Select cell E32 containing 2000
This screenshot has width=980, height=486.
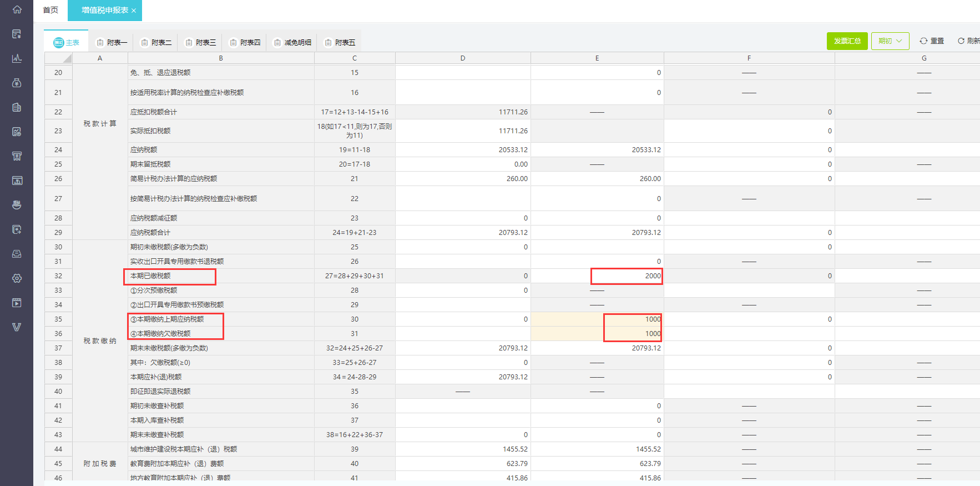626,276
